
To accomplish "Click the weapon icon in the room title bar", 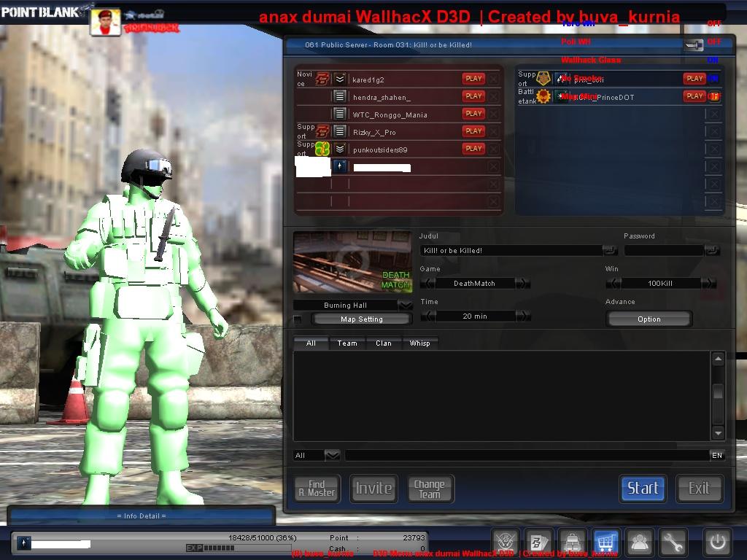I will (x=693, y=45).
